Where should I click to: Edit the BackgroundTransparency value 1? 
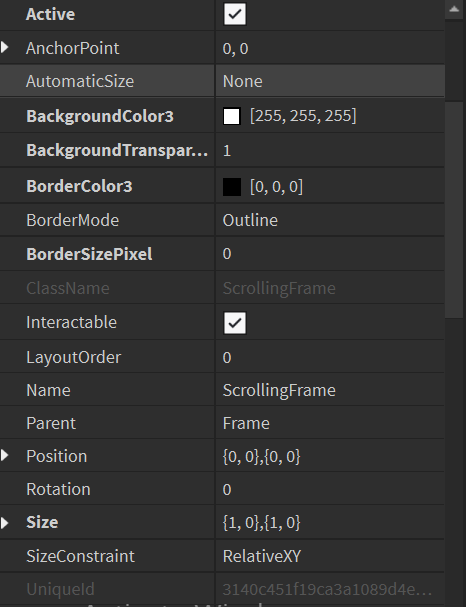point(330,150)
